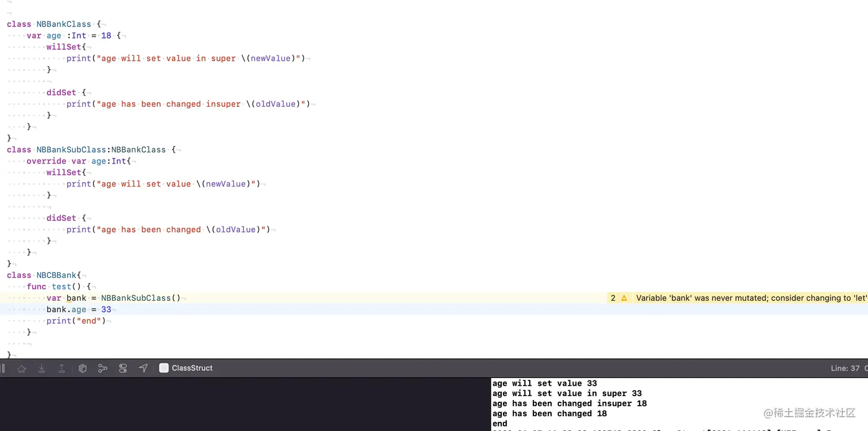The height and width of the screenshot is (431, 868).
Task: Click subclass 'age has been changed \(oldValue)' print line
Action: pyautogui.click(x=168, y=230)
